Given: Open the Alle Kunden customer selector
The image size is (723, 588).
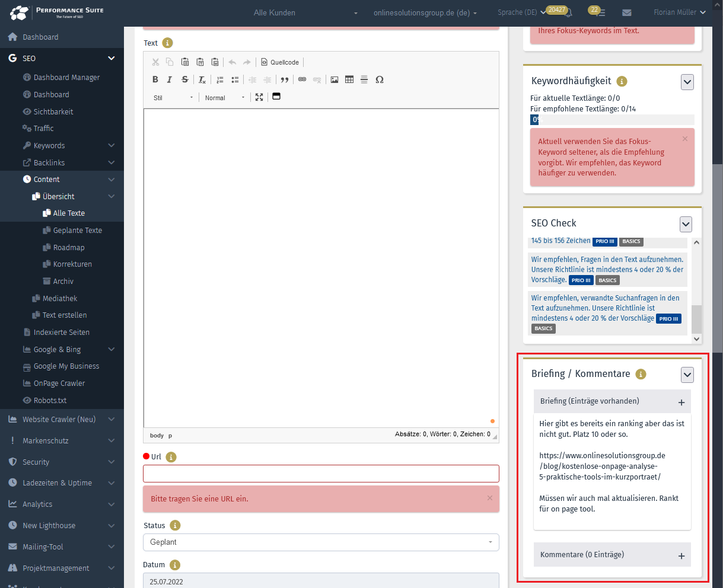Looking at the screenshot, I should (x=305, y=12).
